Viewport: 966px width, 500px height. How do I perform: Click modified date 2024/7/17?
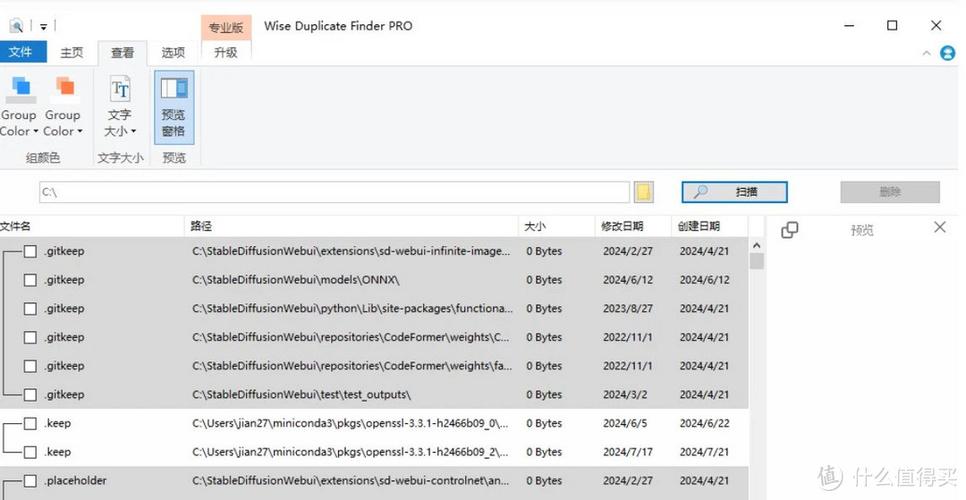pyautogui.click(x=628, y=452)
